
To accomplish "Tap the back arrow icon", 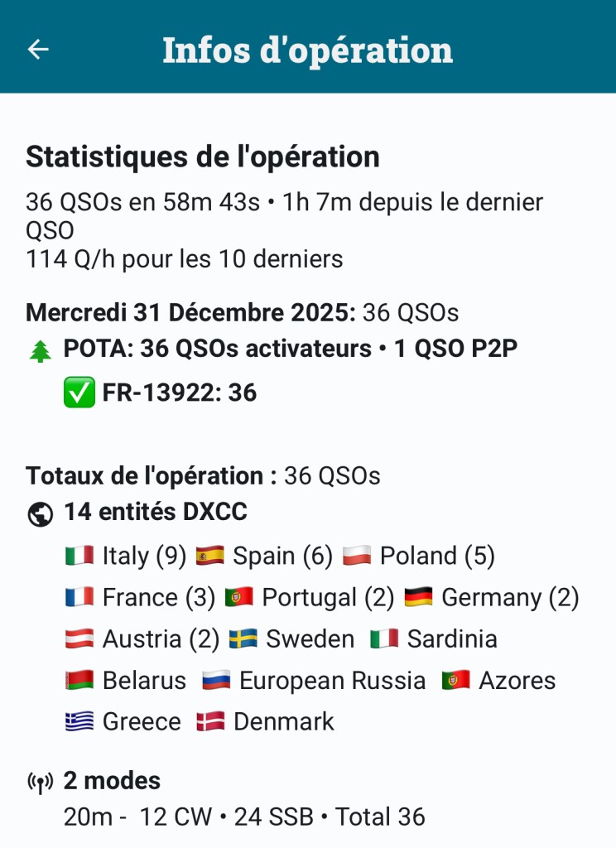I will coord(38,50).
